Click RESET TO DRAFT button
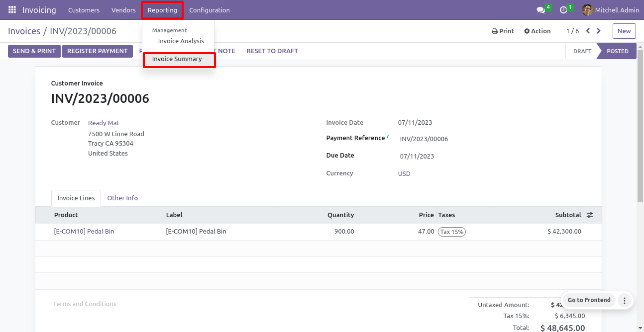644x332 pixels. pyautogui.click(x=272, y=51)
